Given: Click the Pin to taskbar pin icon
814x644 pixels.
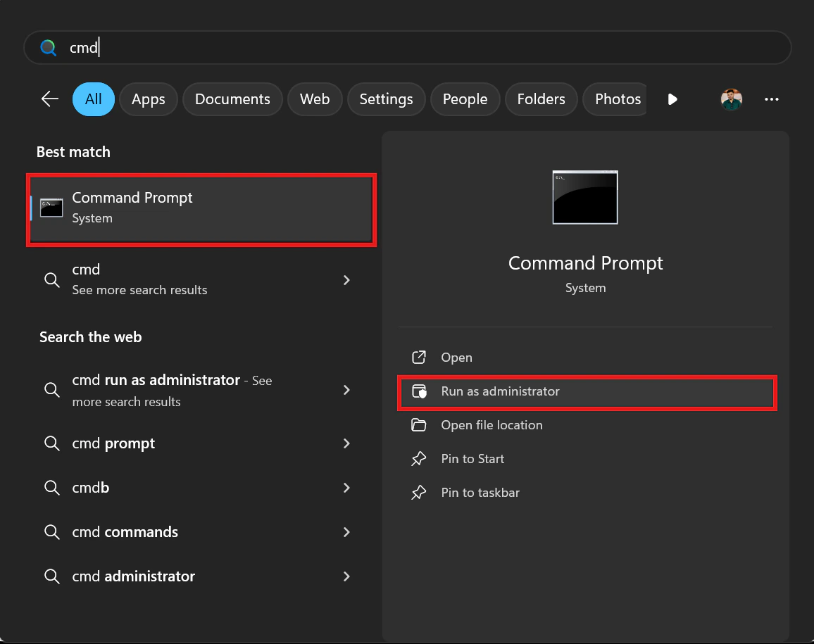Looking at the screenshot, I should (419, 493).
